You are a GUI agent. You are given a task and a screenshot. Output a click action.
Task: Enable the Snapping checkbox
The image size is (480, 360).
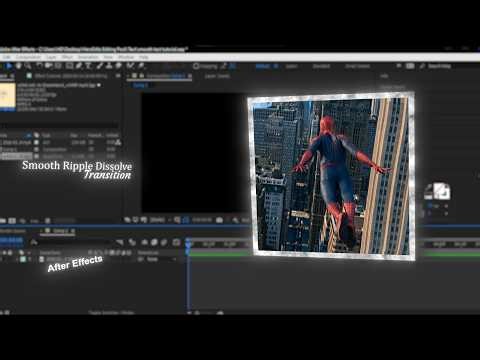(x=196, y=66)
